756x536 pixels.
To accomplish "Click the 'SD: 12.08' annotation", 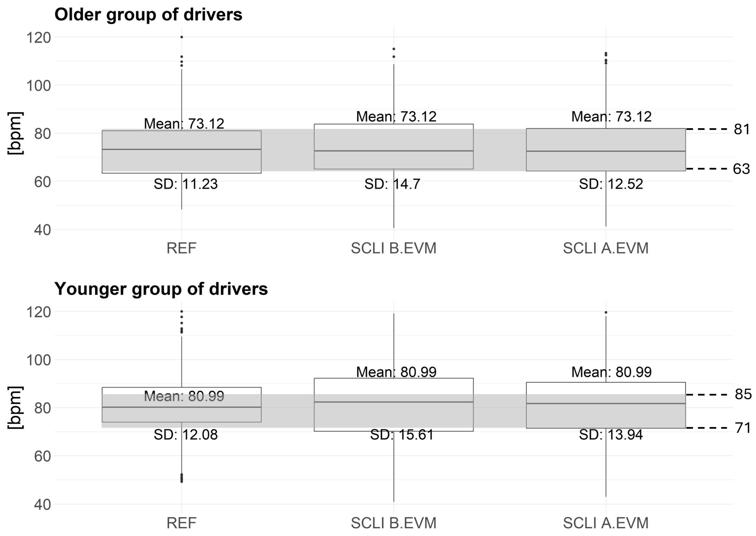I will click(186, 435).
